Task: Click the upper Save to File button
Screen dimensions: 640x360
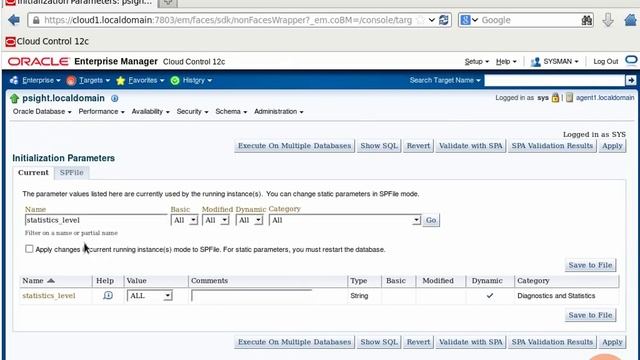Action: 590,265
